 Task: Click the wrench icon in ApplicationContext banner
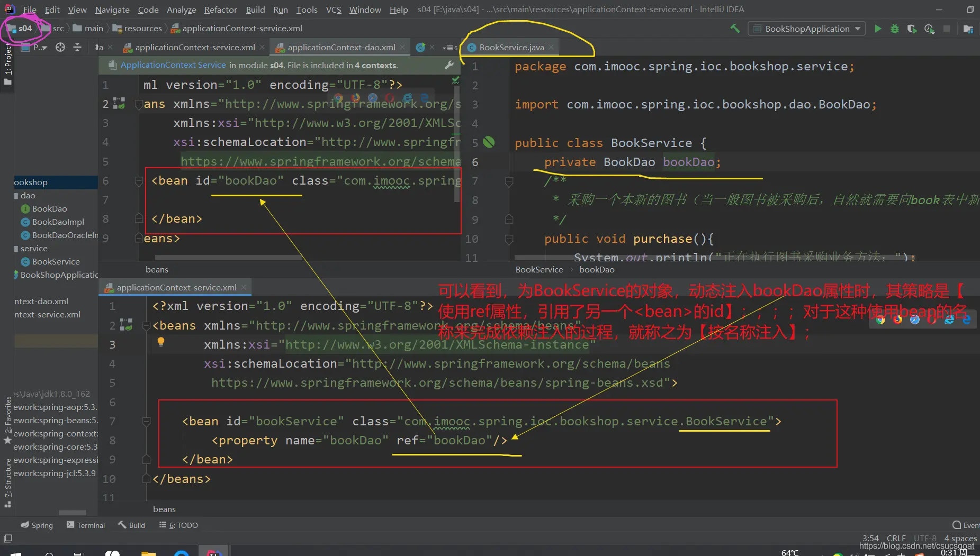pyautogui.click(x=449, y=65)
